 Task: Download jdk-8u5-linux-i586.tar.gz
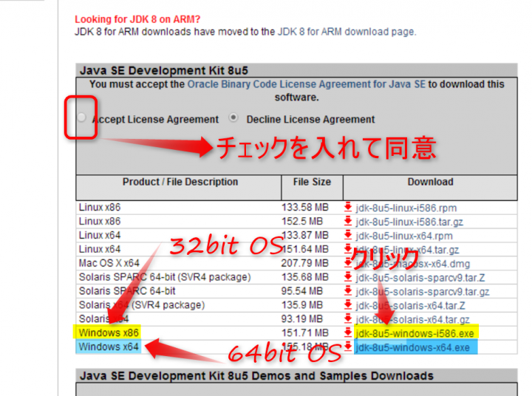tap(409, 222)
